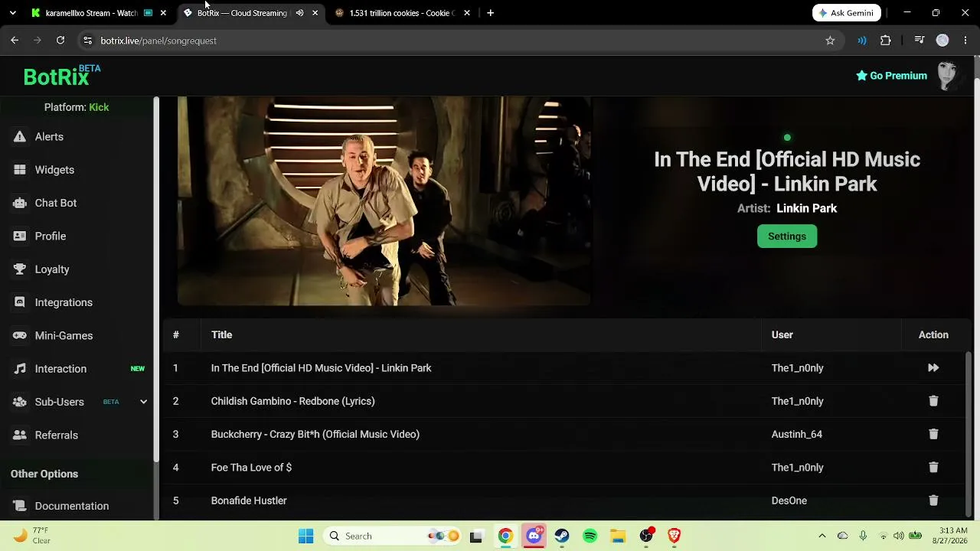
Task: Open song request Settings
Action: [787, 236]
